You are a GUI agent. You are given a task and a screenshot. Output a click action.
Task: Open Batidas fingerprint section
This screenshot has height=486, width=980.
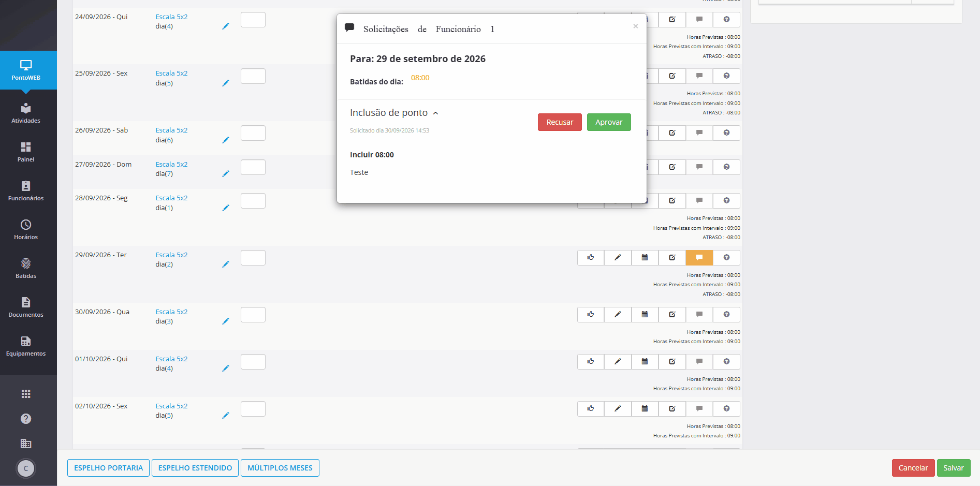[x=26, y=269]
